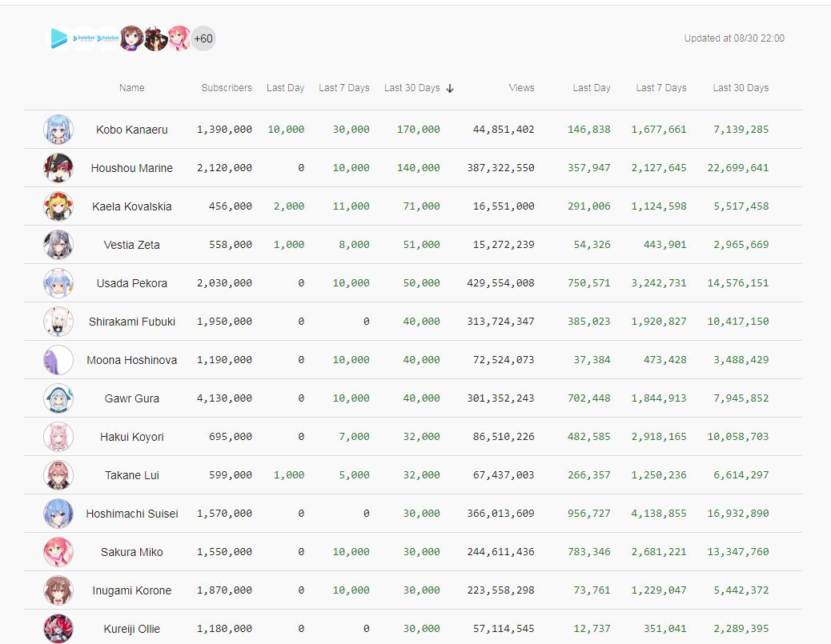Open the +60 more channels badge
This screenshot has width=831, height=644.
click(203, 38)
